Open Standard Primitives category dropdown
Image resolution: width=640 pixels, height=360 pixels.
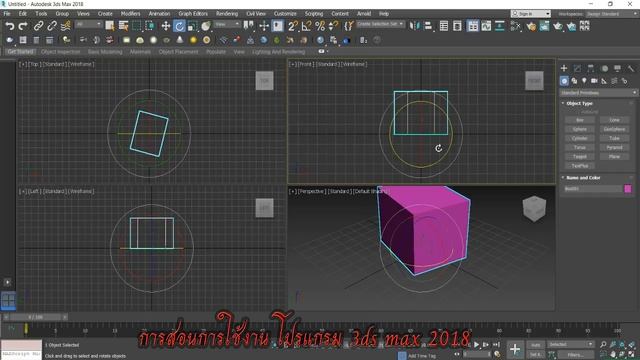coord(598,93)
